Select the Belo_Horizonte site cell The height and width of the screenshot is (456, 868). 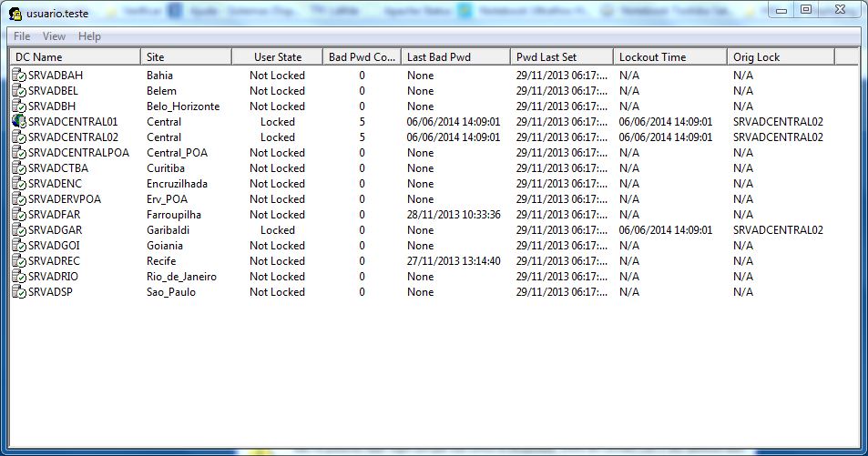(x=183, y=106)
